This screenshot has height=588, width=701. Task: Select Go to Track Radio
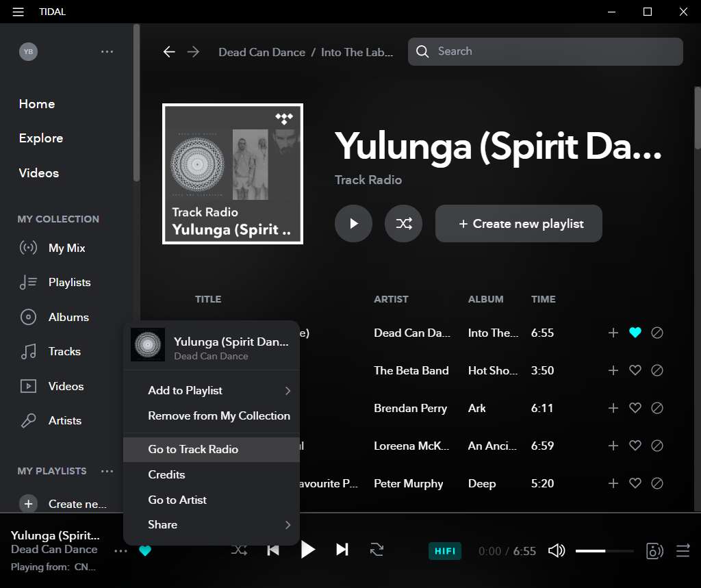211,449
